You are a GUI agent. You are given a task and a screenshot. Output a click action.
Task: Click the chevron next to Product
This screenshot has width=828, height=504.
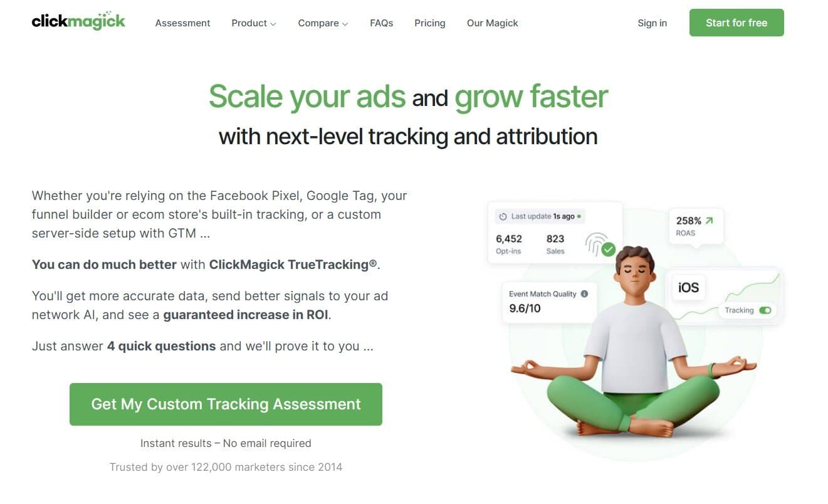coord(273,24)
